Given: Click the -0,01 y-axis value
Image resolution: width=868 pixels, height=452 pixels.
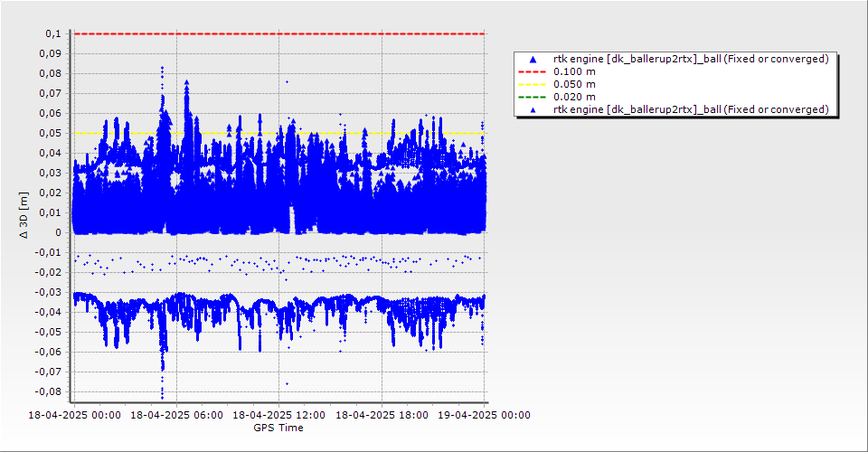Looking at the screenshot, I should (x=49, y=253).
